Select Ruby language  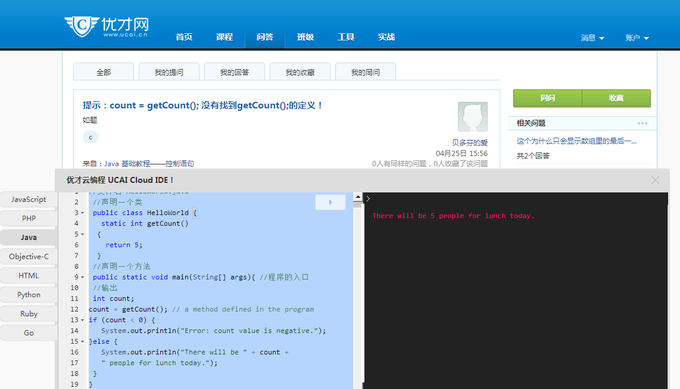click(29, 314)
